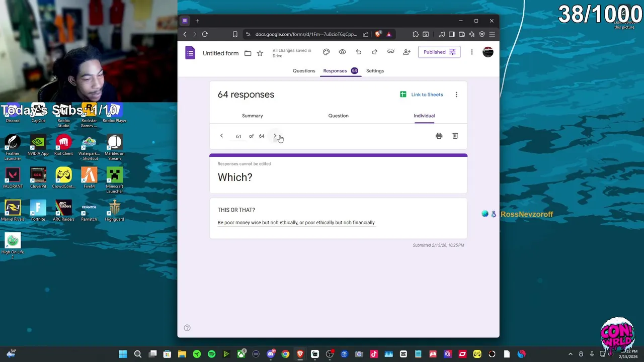Switch to the Questions tab

pos(304,71)
